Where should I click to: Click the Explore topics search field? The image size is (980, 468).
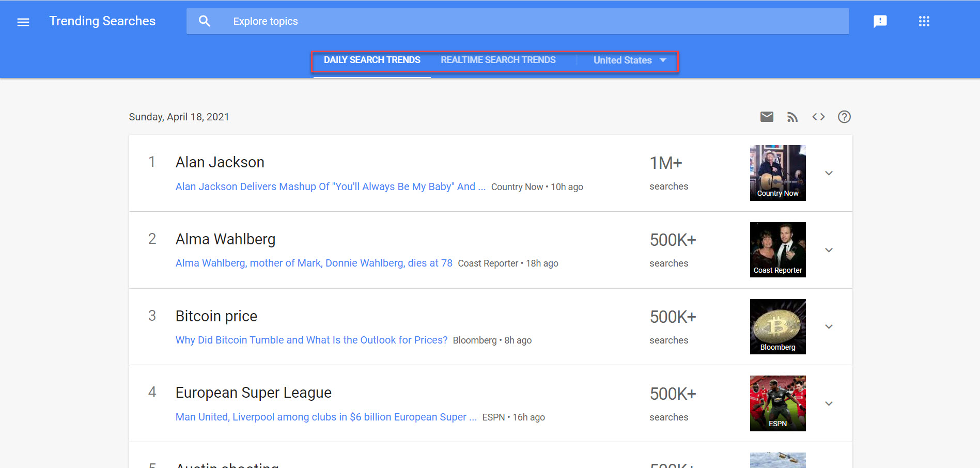pyautogui.click(x=362, y=21)
